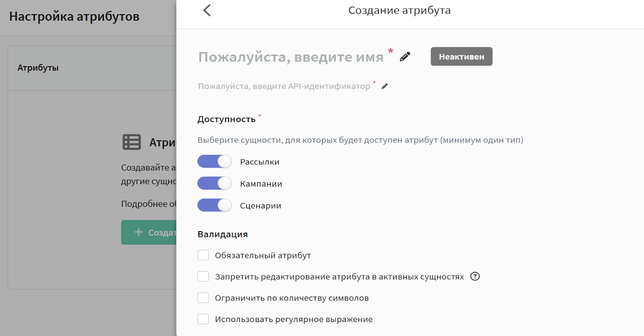Click the 'Создание атрибута' panel title
This screenshot has height=336, width=644.
click(x=399, y=11)
